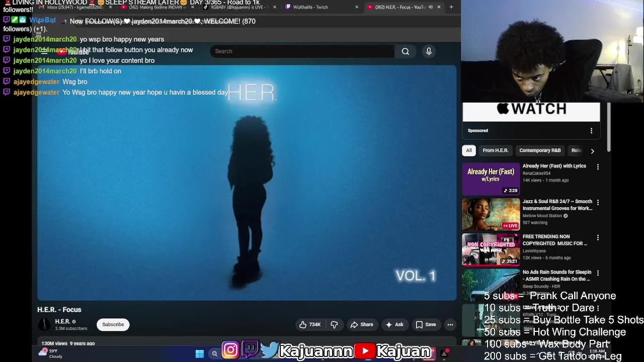Viewport: 644px width, 362px height.
Task: Click the RenaCakes954 channel name
Action: [x=536, y=173]
